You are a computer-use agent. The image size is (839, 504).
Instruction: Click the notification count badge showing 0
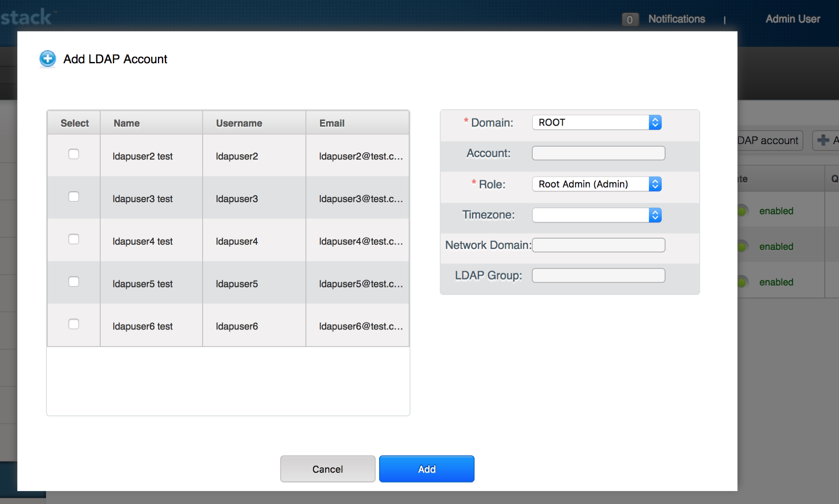(630, 19)
